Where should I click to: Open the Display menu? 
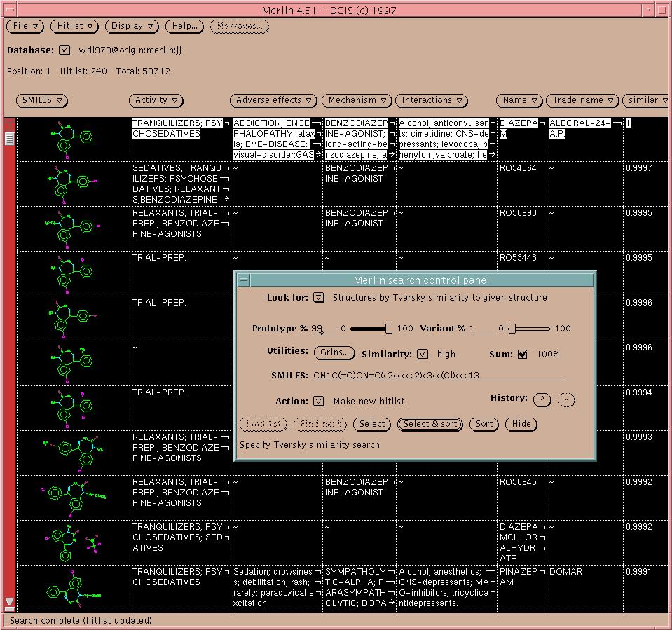click(132, 26)
